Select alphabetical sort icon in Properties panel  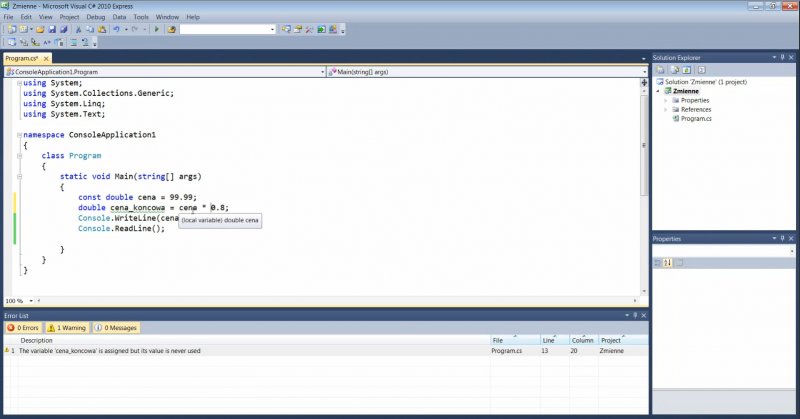tap(668, 262)
